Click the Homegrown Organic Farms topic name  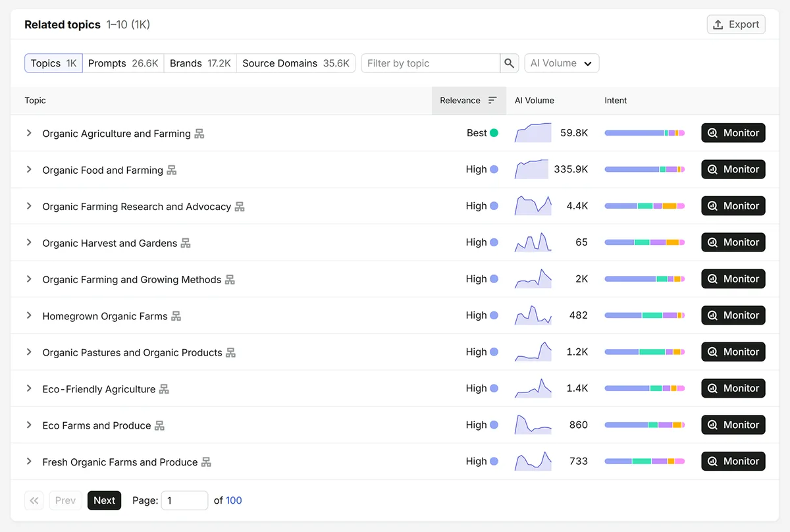pos(105,316)
